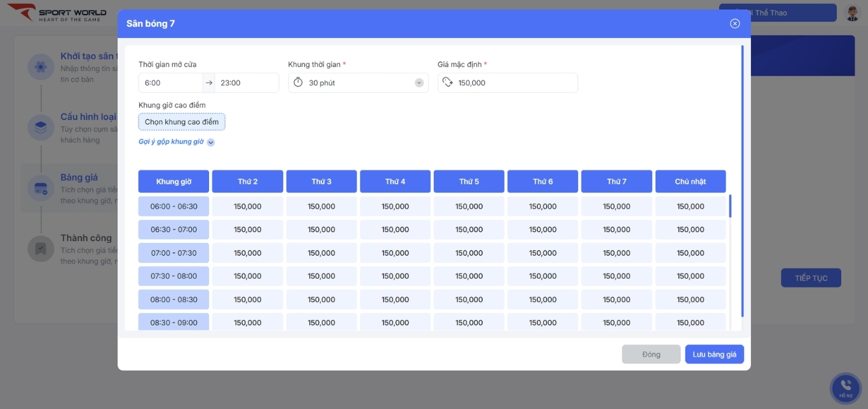868x409 pixels.
Task: Click the Sport World logo
Action: click(x=57, y=13)
